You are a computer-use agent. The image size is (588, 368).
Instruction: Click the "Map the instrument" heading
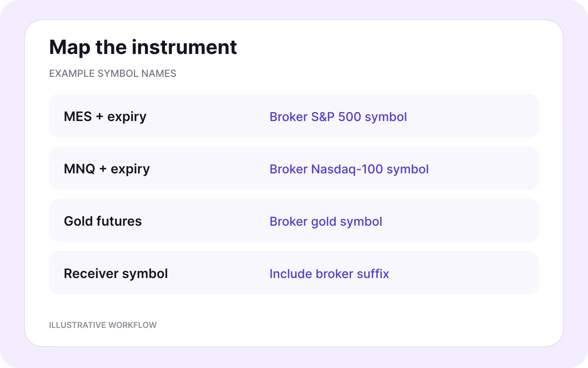143,47
